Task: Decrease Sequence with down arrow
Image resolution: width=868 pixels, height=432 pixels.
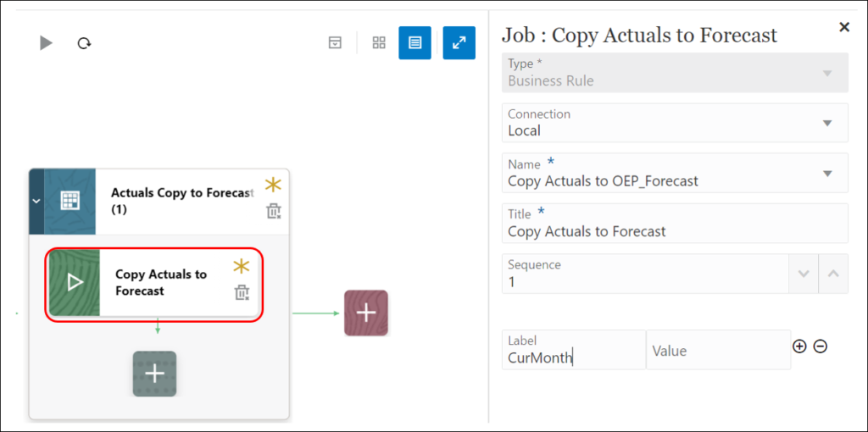Action: click(804, 274)
